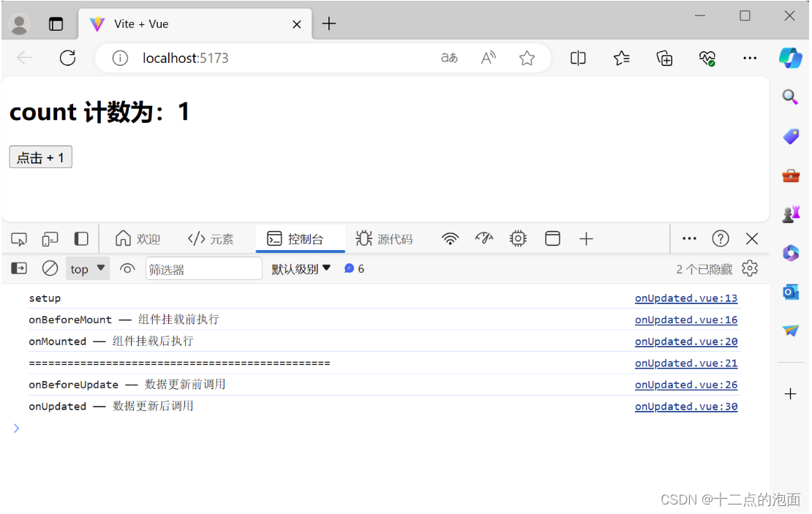Expand the top frame context dropdown
This screenshot has width=812, height=514.
click(87, 268)
